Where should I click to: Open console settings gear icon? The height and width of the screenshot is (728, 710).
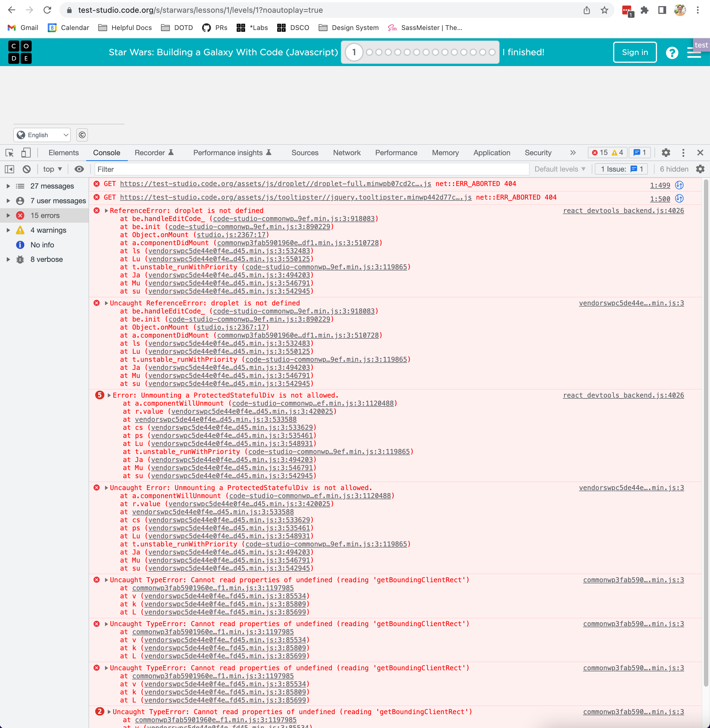coord(700,169)
